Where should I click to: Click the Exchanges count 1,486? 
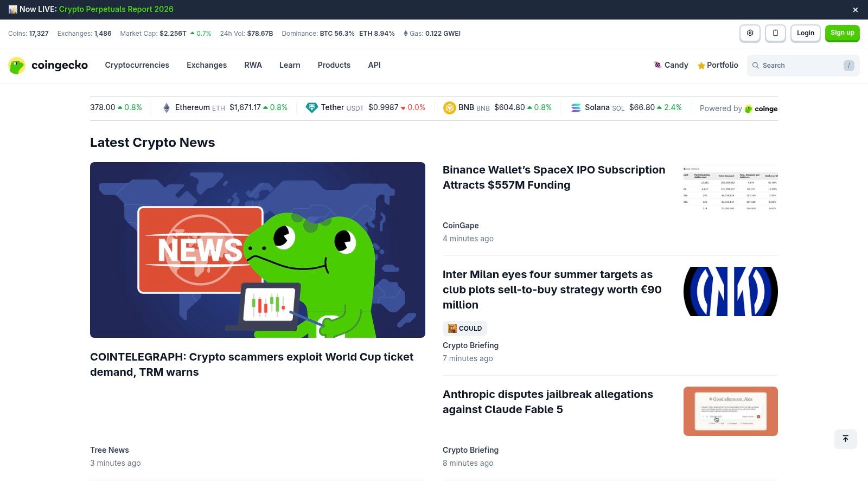coord(103,34)
